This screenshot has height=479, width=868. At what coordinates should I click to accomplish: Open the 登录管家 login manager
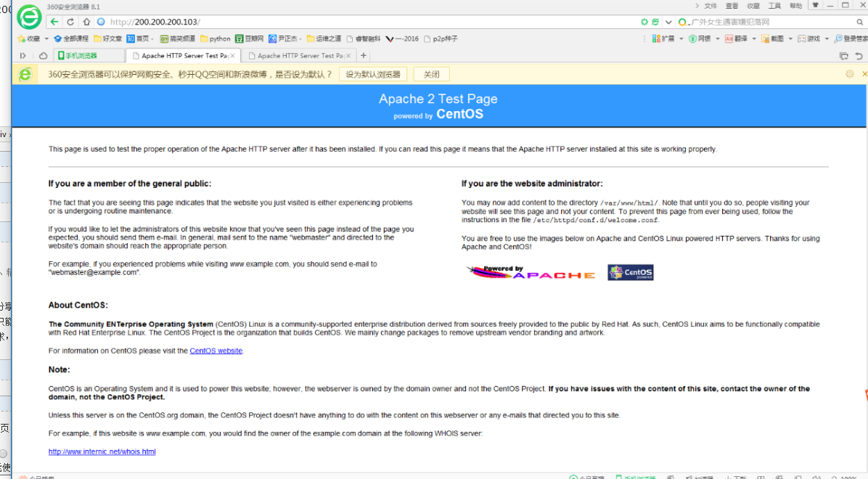[x=851, y=38]
